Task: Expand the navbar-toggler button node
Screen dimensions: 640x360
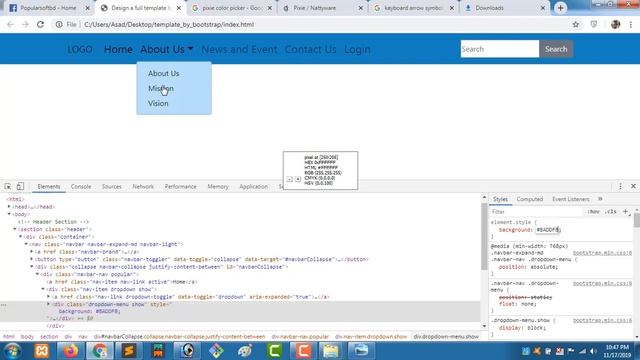Action: (32, 259)
